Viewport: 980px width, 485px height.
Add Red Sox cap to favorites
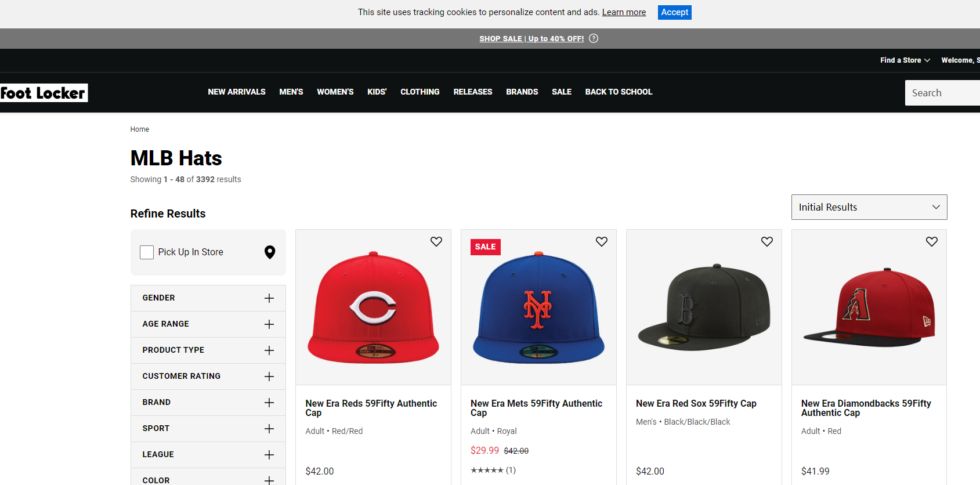[766, 241]
